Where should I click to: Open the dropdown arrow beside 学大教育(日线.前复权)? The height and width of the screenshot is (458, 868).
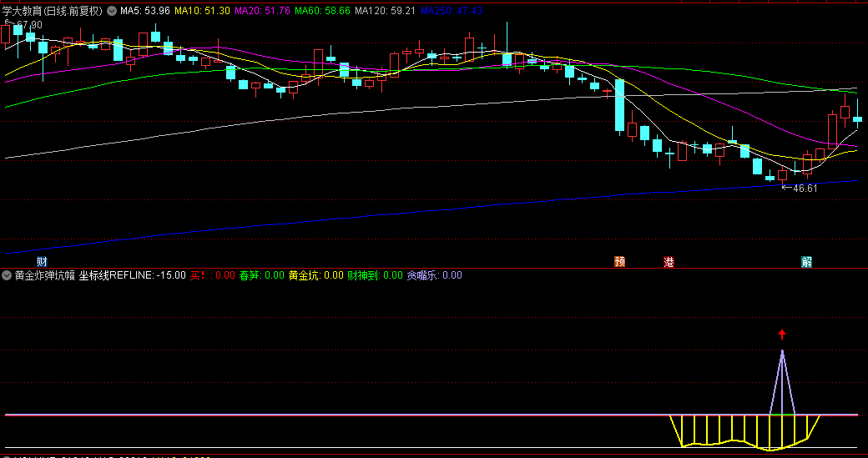click(x=112, y=11)
